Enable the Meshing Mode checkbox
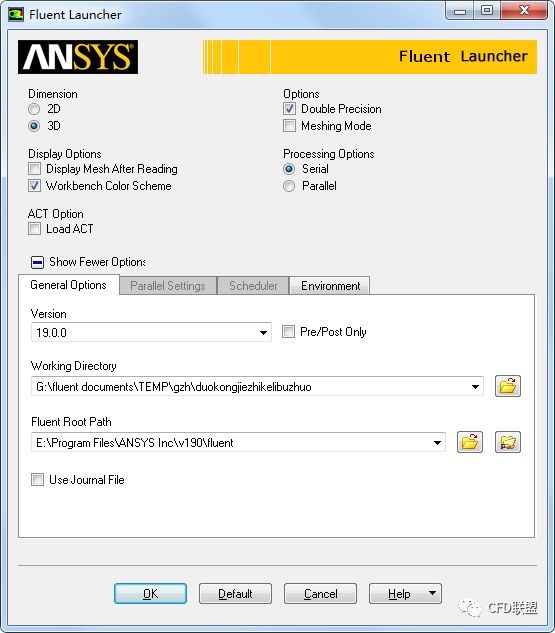 [289, 126]
